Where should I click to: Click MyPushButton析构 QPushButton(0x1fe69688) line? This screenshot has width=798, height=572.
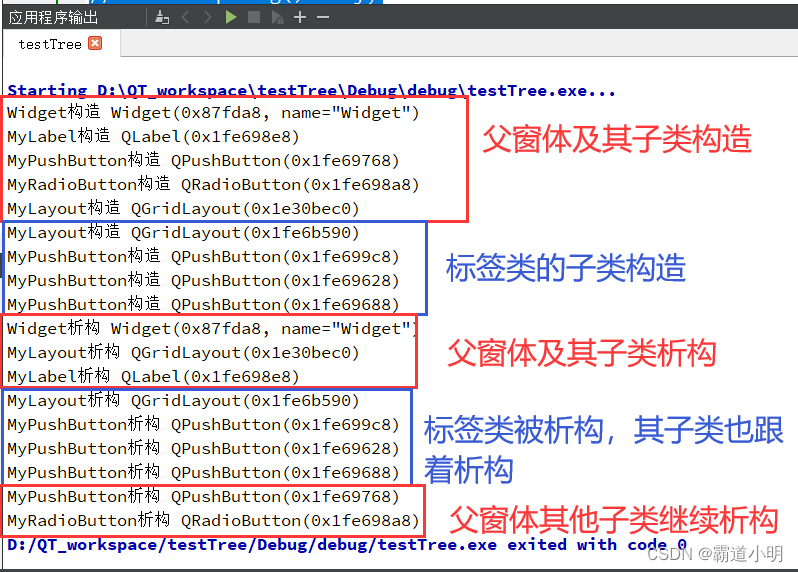203,472
